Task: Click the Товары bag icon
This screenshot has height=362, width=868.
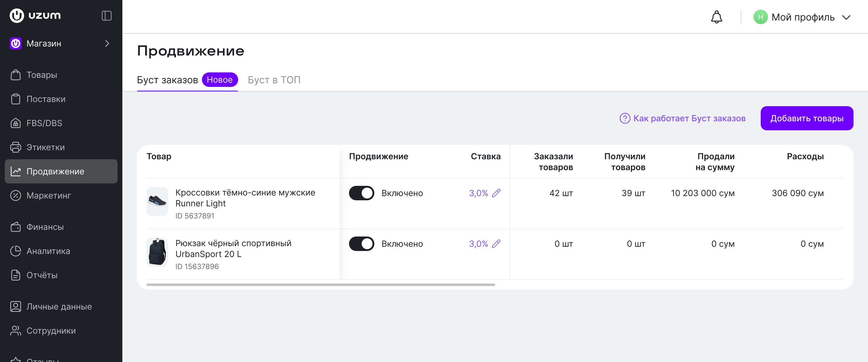Action: (x=15, y=75)
